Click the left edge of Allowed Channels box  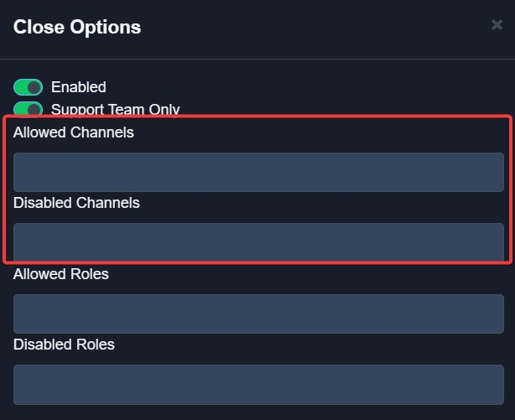[20, 172]
